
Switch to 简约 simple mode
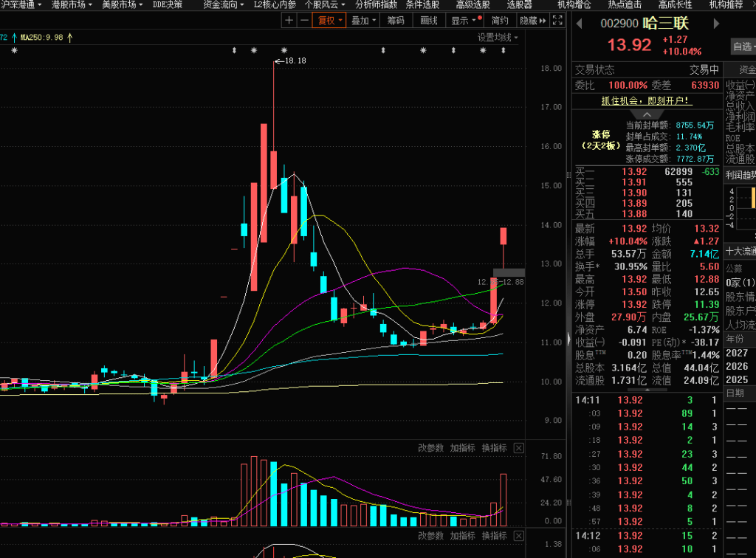[500, 20]
